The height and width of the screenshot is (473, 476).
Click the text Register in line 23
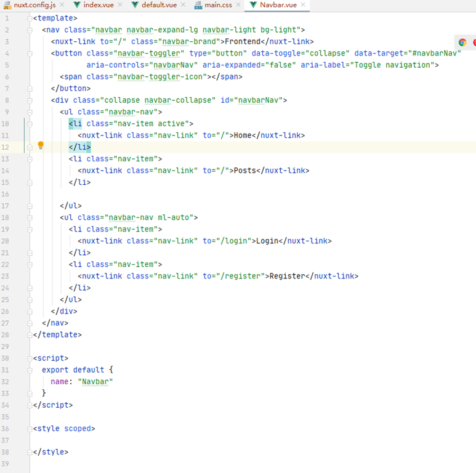tap(287, 277)
